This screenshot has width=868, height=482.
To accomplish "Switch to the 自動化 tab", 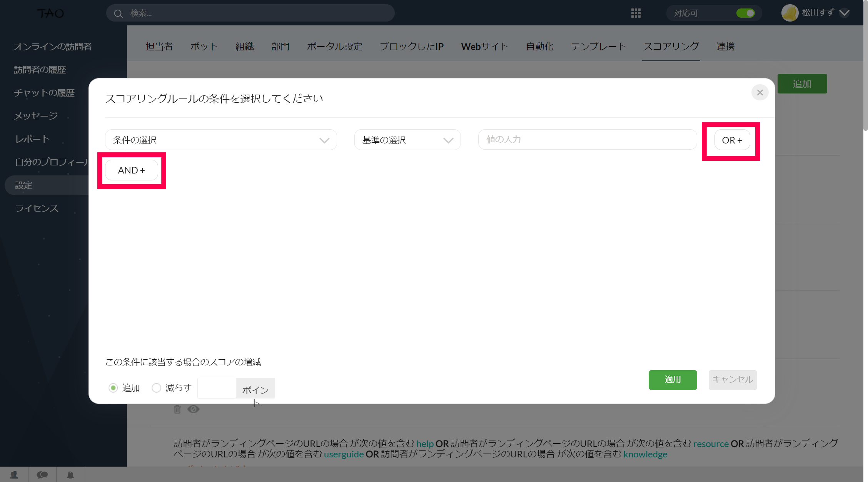I will pyautogui.click(x=539, y=47).
